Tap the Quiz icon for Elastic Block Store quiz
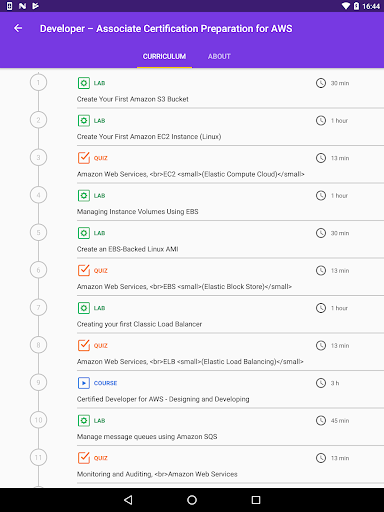Image resolution: width=384 pixels, height=512 pixels. [x=84, y=270]
